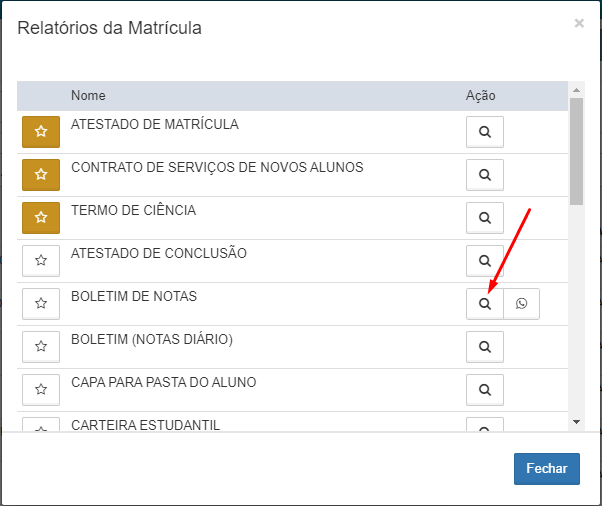Screen dimensions: 602x506
Task: Click the Fechar button
Action: click(547, 469)
